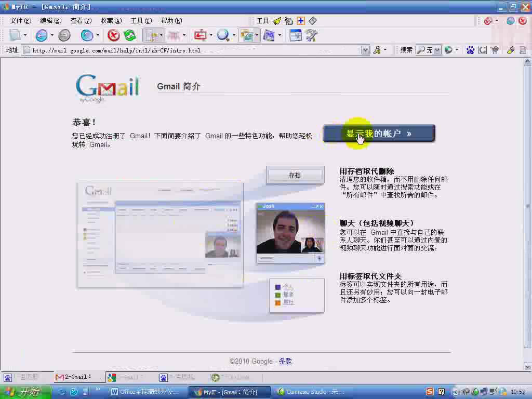
Task: Click the favorites sidebar icon in the toolbar
Action: [151, 35]
